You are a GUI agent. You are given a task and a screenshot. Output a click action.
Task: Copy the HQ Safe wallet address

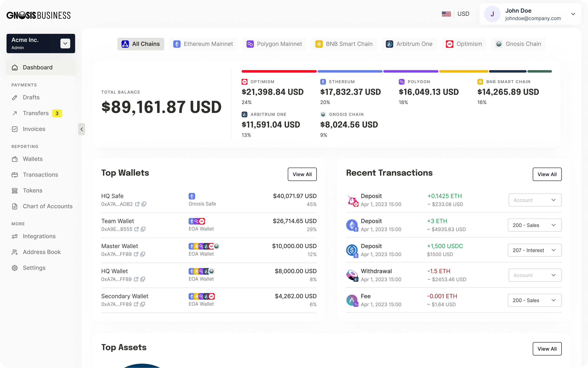pyautogui.click(x=144, y=204)
